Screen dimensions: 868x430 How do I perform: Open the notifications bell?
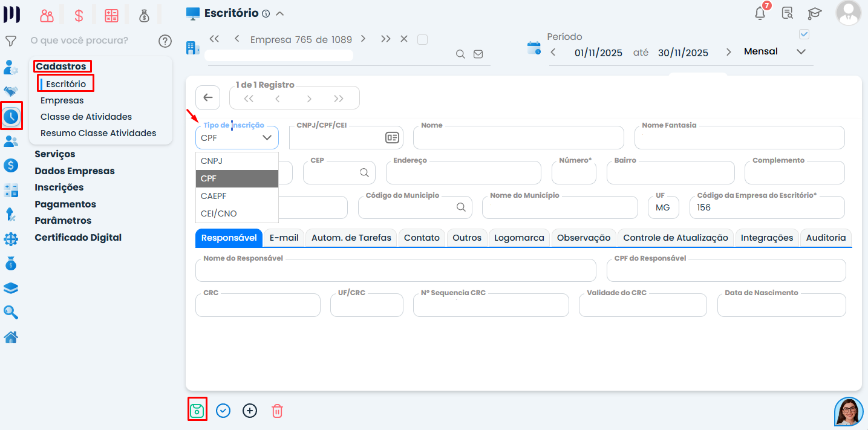[760, 13]
